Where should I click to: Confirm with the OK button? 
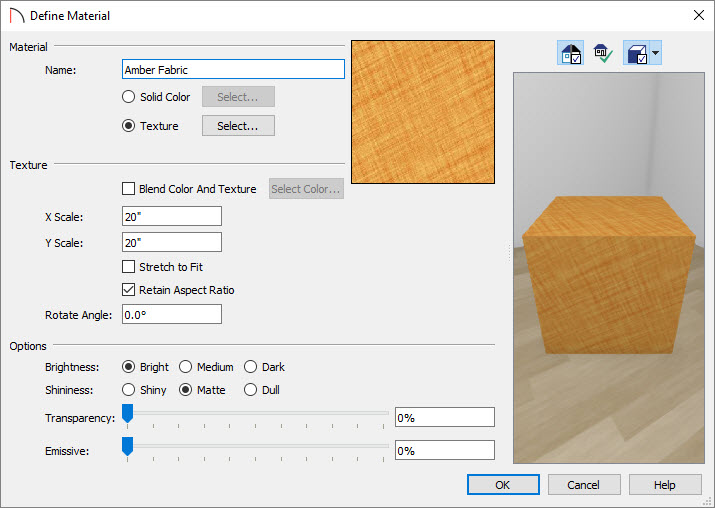503,485
